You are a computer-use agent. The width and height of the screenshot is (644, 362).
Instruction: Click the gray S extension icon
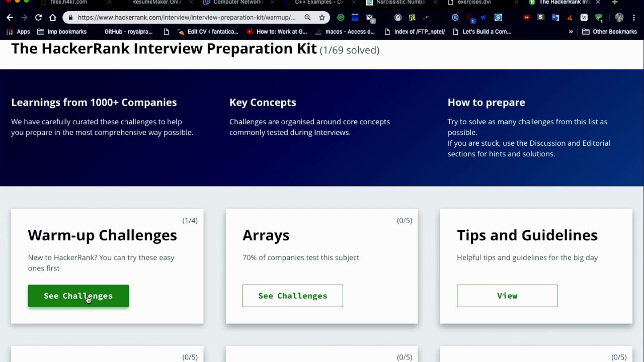click(x=541, y=17)
